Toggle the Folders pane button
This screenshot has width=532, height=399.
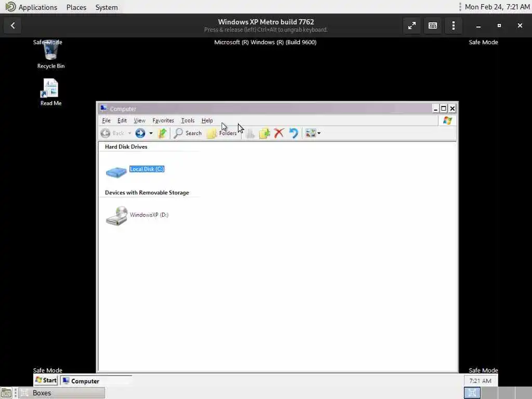click(x=222, y=133)
